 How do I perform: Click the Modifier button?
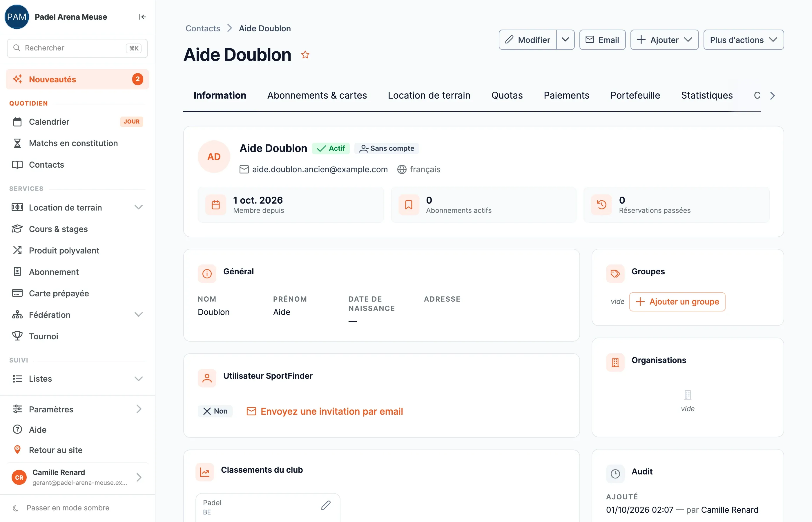coord(528,40)
